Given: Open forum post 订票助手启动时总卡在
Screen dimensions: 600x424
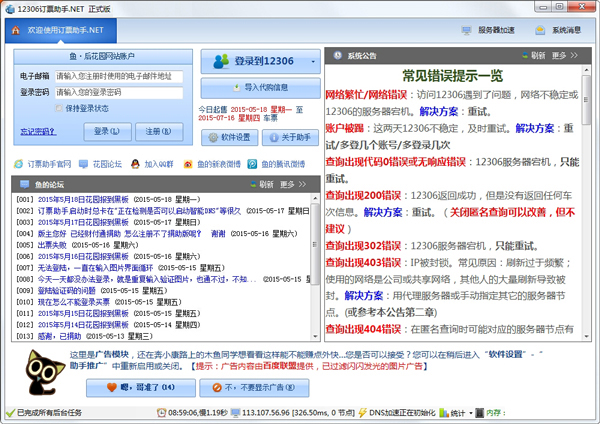Looking at the screenshot, I should [x=140, y=211].
